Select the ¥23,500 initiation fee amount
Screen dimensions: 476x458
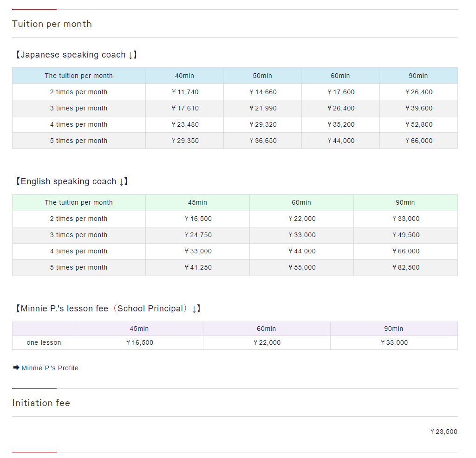443,432
